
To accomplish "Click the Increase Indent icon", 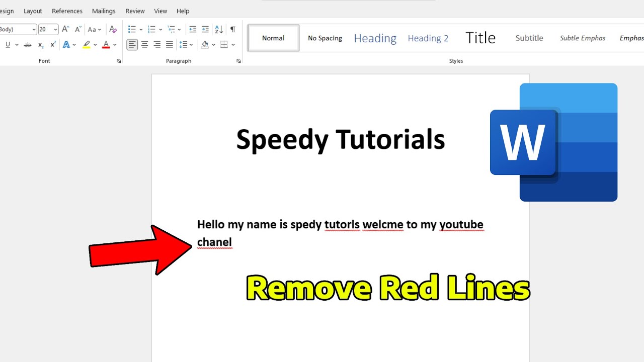I will point(205,29).
